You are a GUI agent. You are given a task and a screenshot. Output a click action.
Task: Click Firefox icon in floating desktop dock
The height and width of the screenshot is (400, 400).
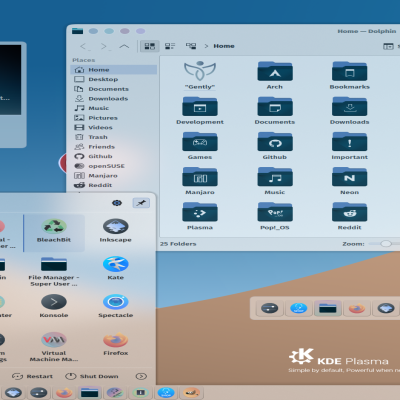click(x=357, y=308)
